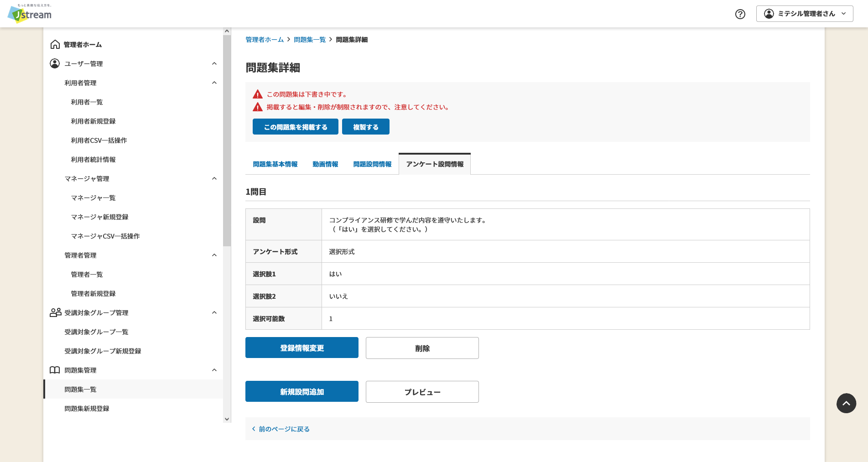Open the help question mark icon
The image size is (868, 462).
click(x=740, y=14)
